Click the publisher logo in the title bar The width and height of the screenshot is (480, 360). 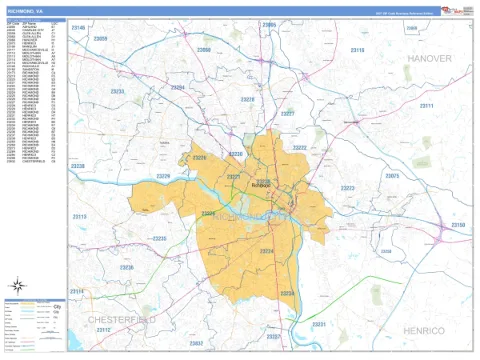pos(457,11)
